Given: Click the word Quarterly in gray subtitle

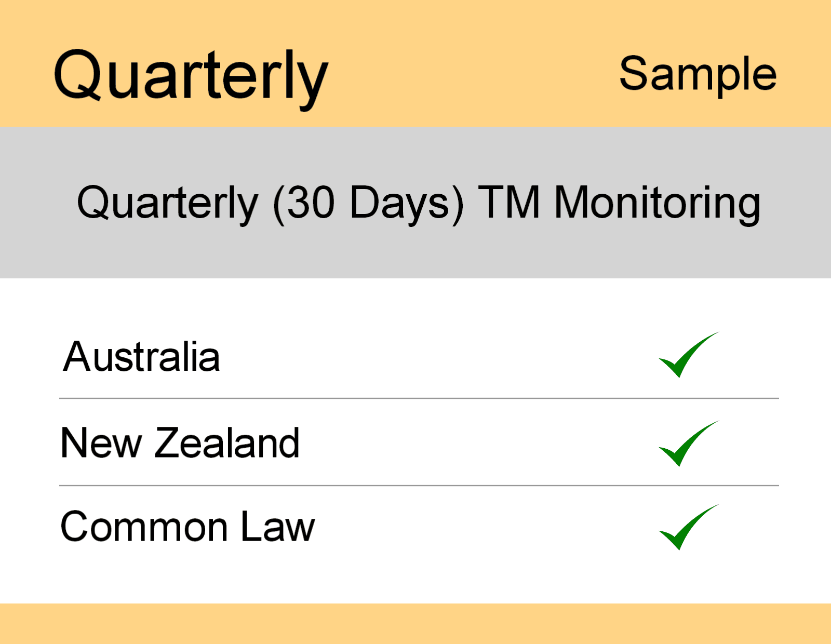Looking at the screenshot, I should (x=167, y=203).
